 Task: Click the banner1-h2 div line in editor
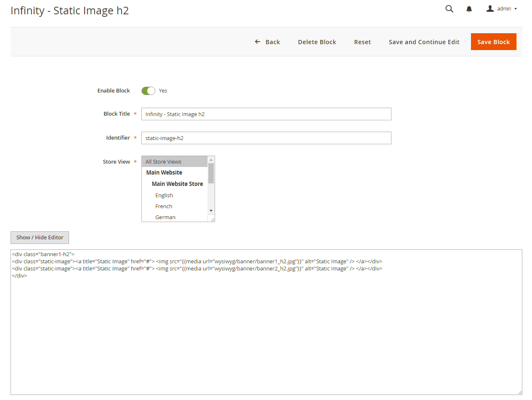tap(43, 254)
